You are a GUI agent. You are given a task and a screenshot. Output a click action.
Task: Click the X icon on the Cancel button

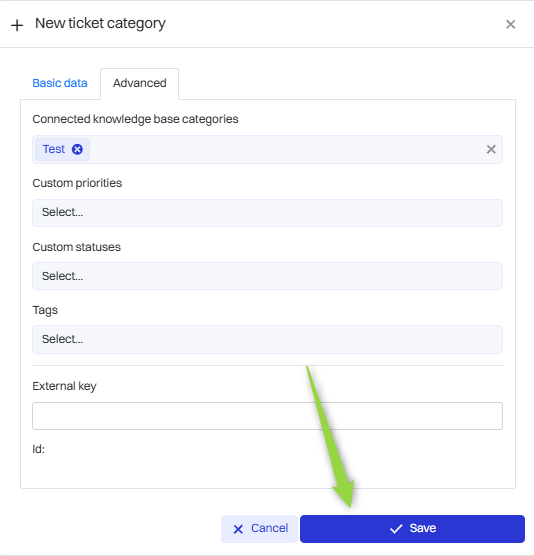coord(238,529)
